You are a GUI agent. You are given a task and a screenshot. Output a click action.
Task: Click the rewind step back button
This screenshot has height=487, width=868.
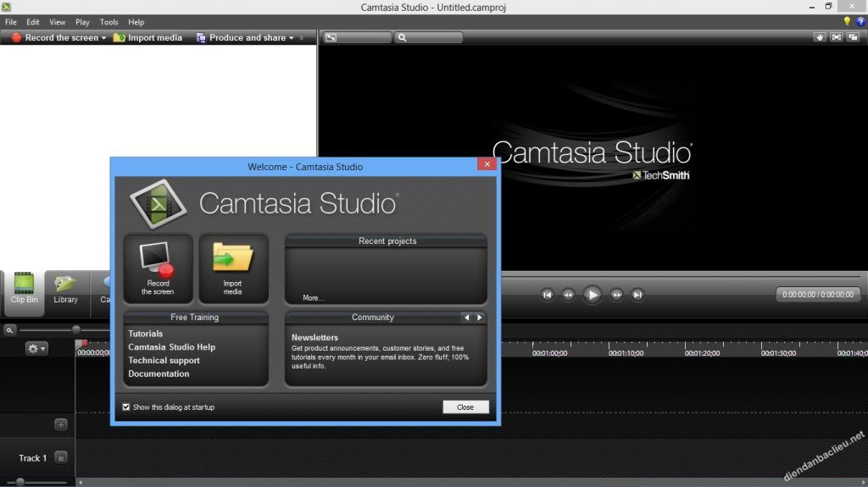pyautogui.click(x=568, y=295)
